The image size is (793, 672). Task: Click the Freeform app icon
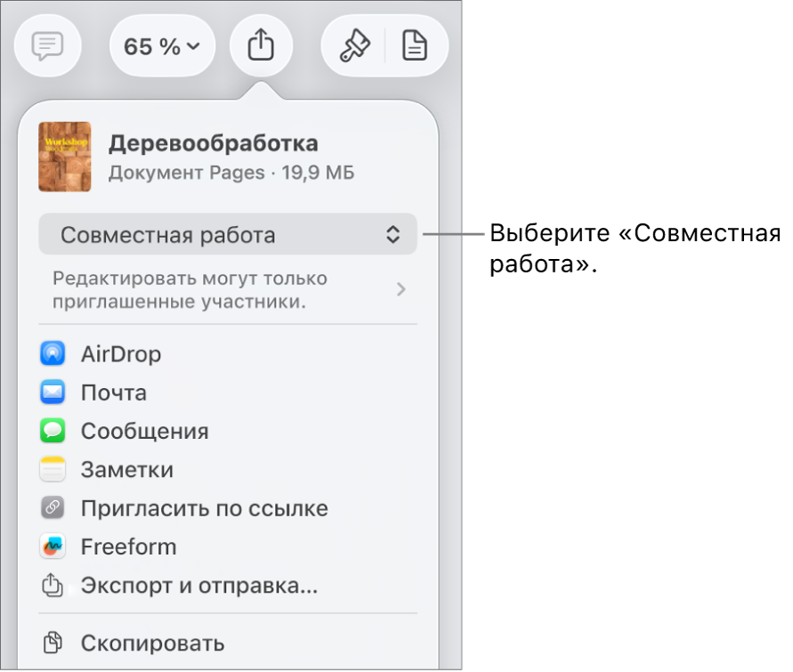[53, 547]
